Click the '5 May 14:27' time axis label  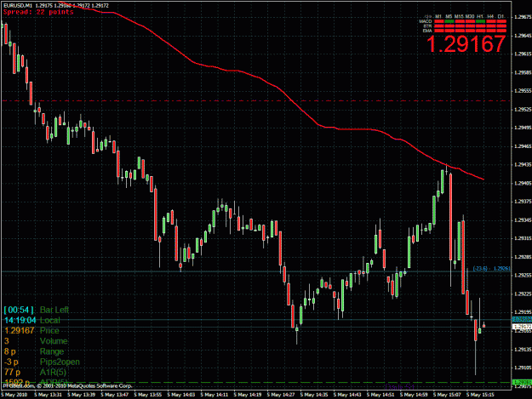pos(281,395)
